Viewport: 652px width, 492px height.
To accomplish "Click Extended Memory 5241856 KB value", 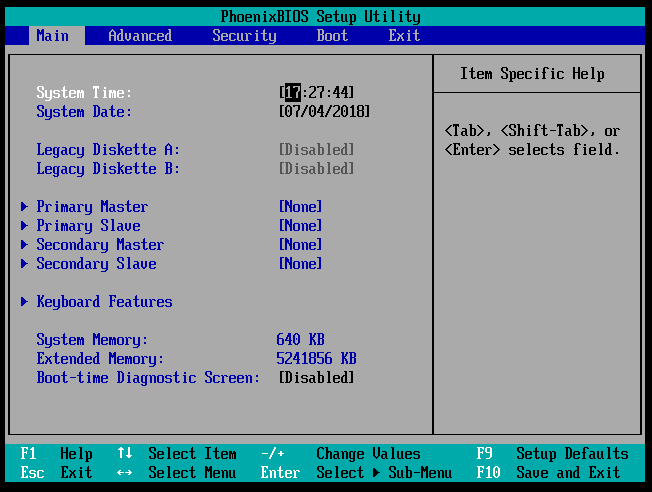I will point(316,358).
